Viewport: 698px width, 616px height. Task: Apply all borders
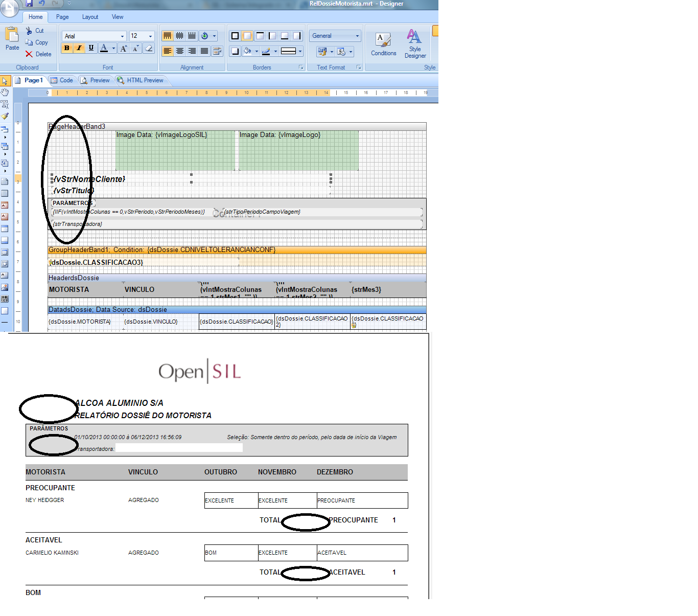click(235, 36)
